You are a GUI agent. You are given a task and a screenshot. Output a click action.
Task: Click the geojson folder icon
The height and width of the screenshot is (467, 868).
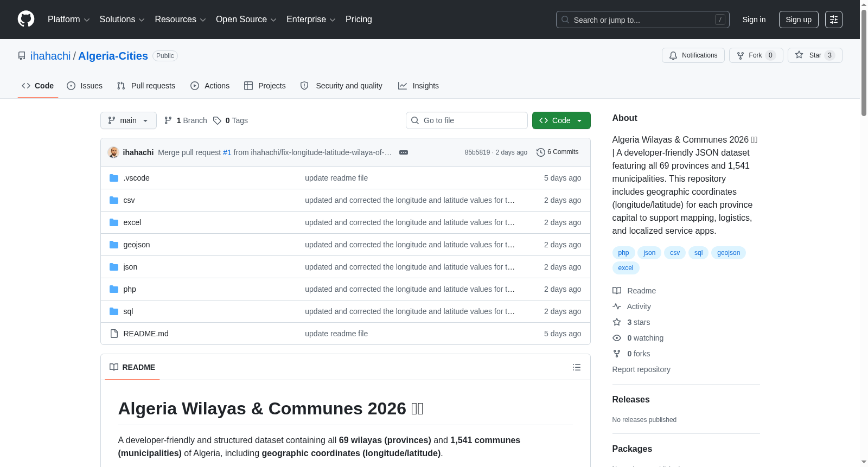point(114,245)
